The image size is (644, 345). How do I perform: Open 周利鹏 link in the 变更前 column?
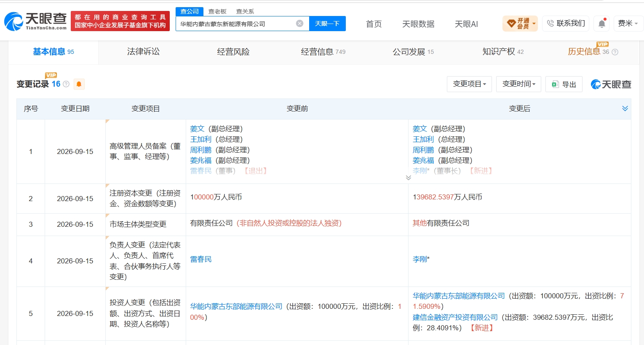coord(201,150)
